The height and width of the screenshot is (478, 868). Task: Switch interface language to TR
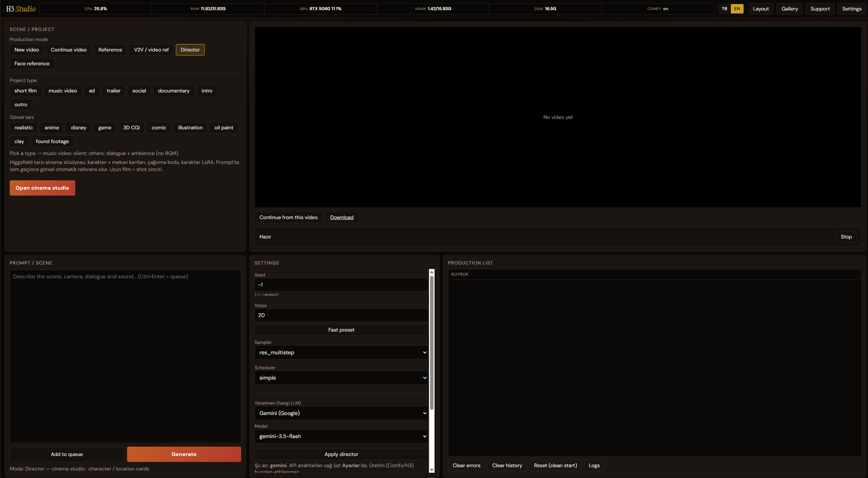tap(724, 9)
